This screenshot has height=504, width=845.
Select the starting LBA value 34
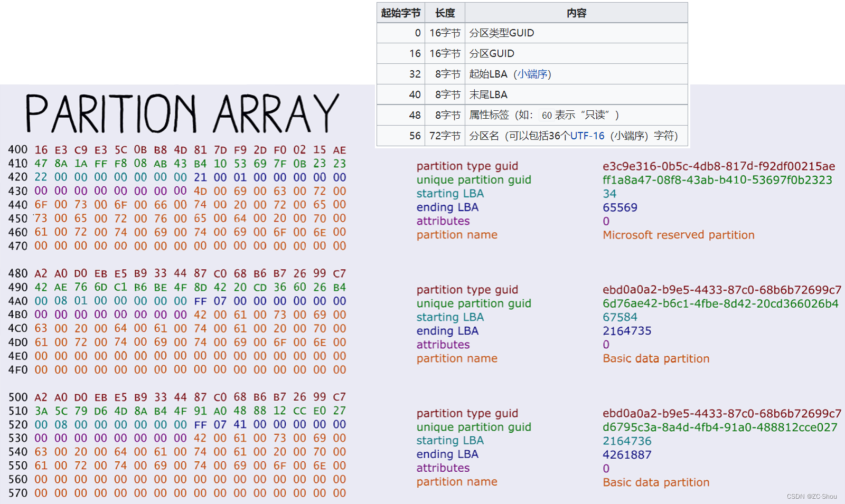[x=610, y=194]
